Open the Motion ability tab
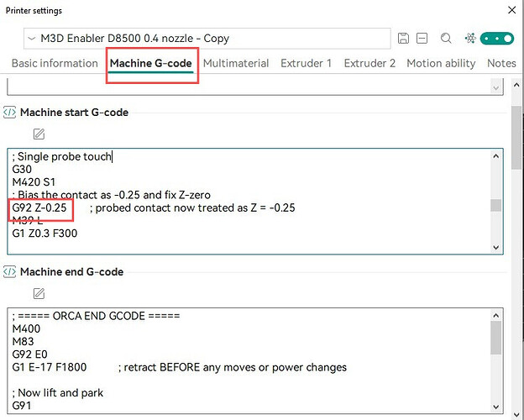The image size is (524, 420). [441, 63]
